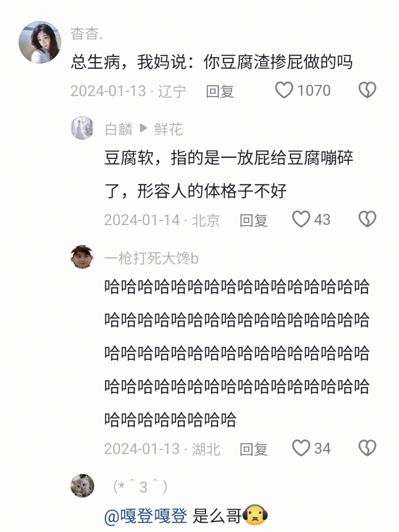Like 白麟's reply with 43 likes

(301, 219)
